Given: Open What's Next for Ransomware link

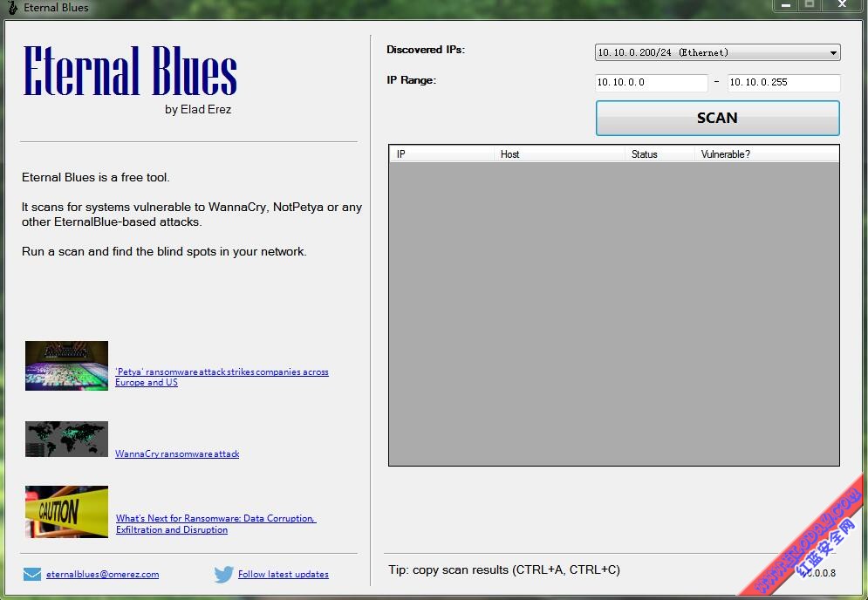Looking at the screenshot, I should [x=215, y=523].
